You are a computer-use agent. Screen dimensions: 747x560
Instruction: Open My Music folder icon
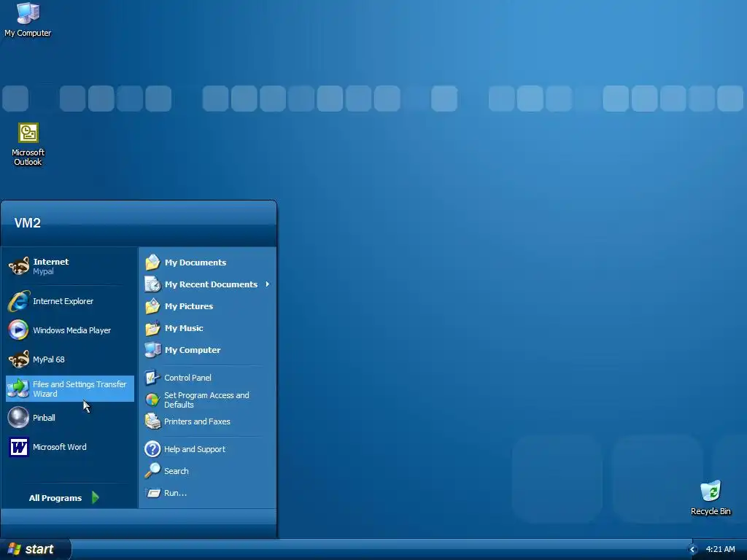point(152,328)
